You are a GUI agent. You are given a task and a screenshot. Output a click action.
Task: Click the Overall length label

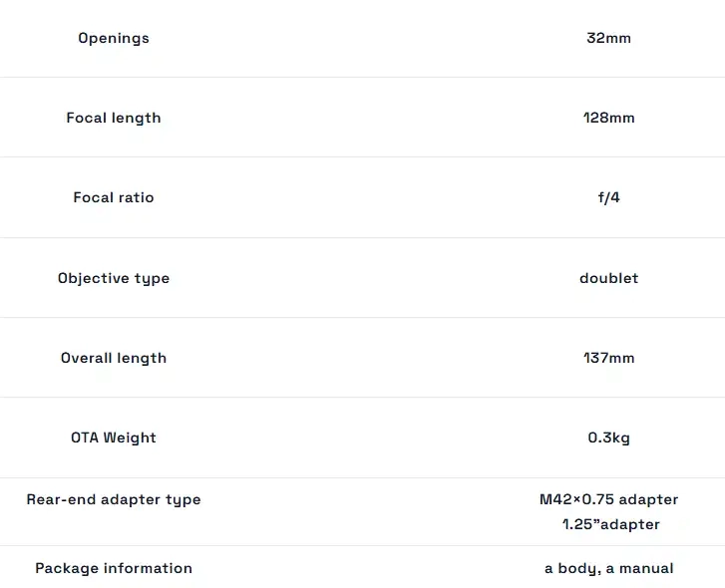[x=114, y=358]
